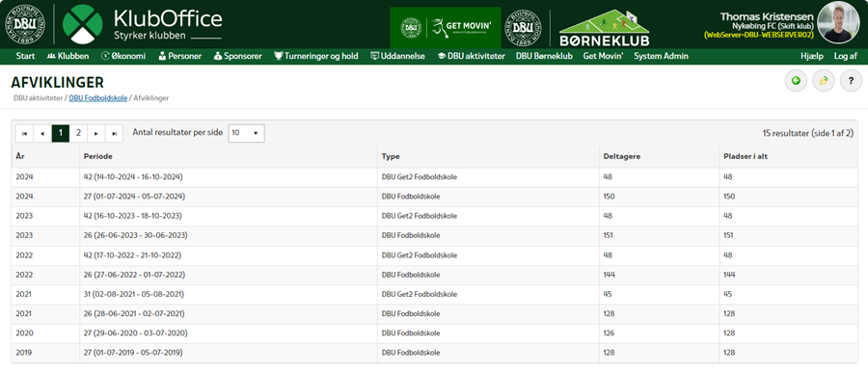Open the Sponsorer menu
Viewport: 868px width, 374px height.
tap(237, 56)
